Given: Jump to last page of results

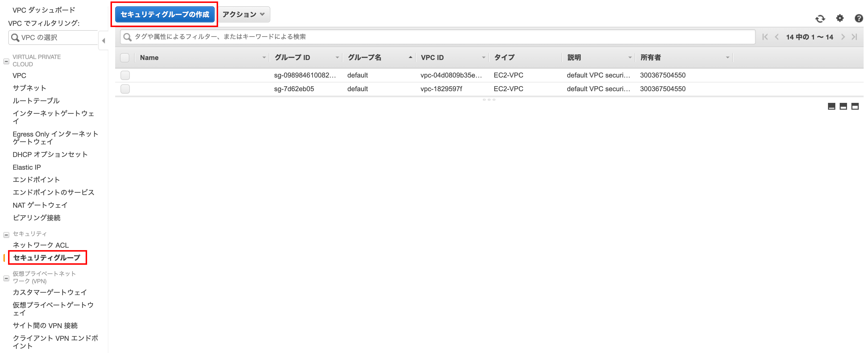Looking at the screenshot, I should coord(855,37).
